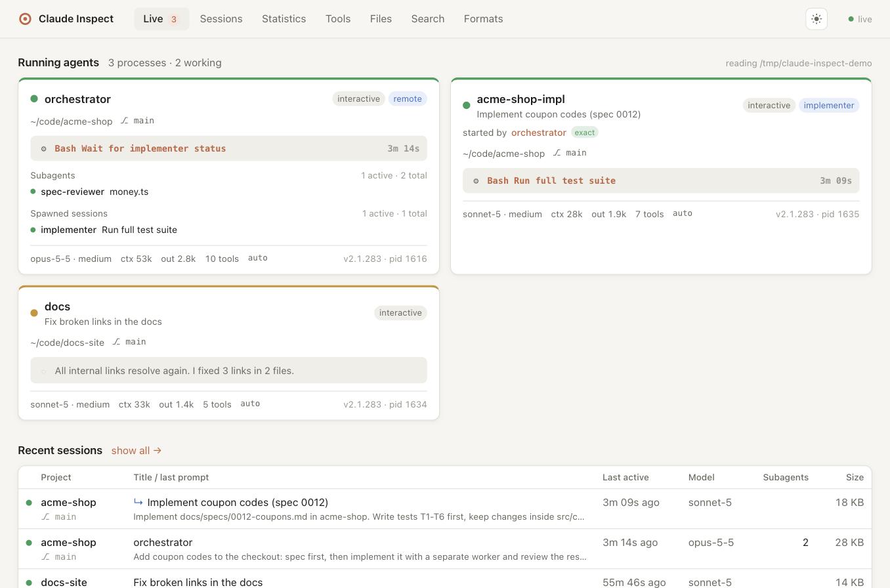890x588 pixels.
Task: Click the green status dot next to the orchestrator card title
Action: (x=34, y=99)
